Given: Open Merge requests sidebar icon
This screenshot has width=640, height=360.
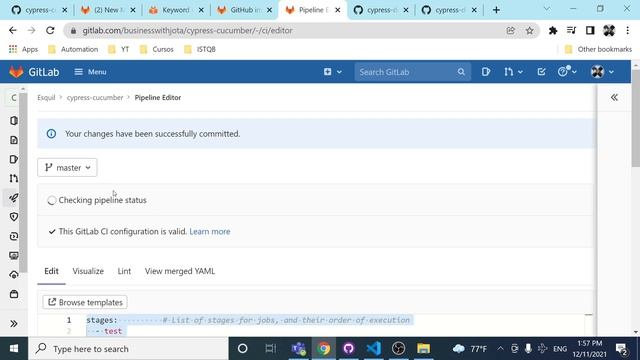Looking at the screenshot, I should click(x=13, y=178).
